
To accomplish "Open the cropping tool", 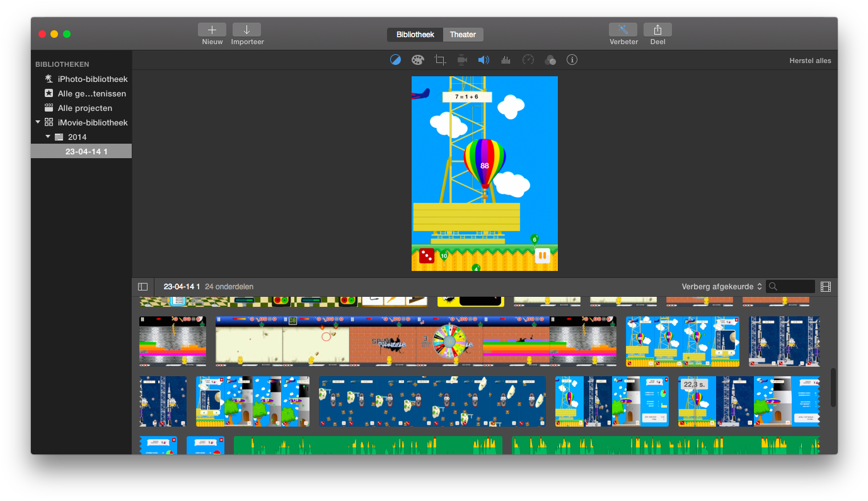I will tap(439, 60).
